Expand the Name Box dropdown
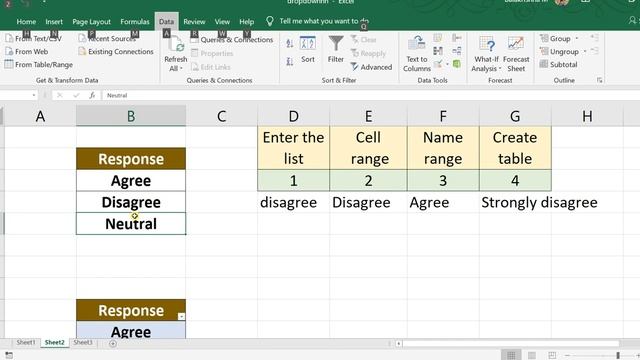 (33, 96)
